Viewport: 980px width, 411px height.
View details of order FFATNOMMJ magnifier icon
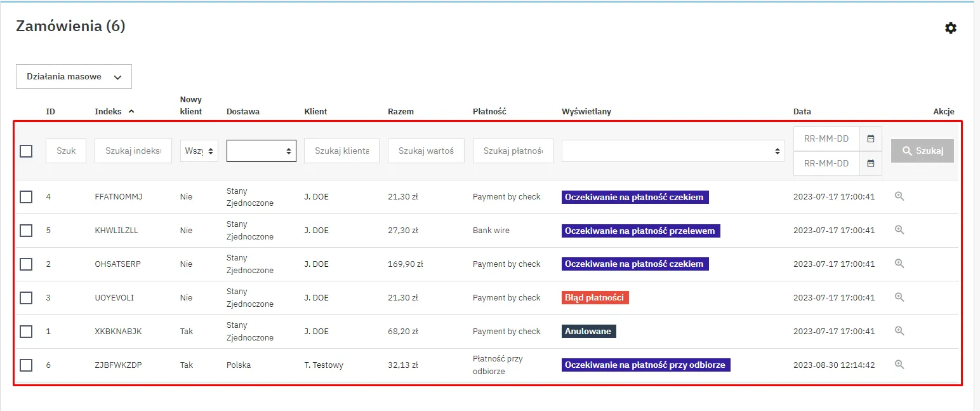click(x=899, y=196)
